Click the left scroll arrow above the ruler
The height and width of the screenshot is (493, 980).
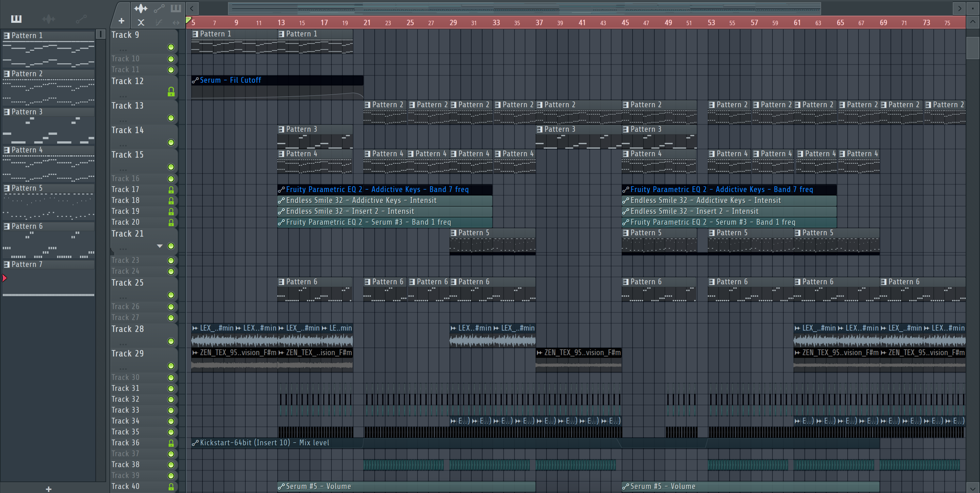point(192,8)
